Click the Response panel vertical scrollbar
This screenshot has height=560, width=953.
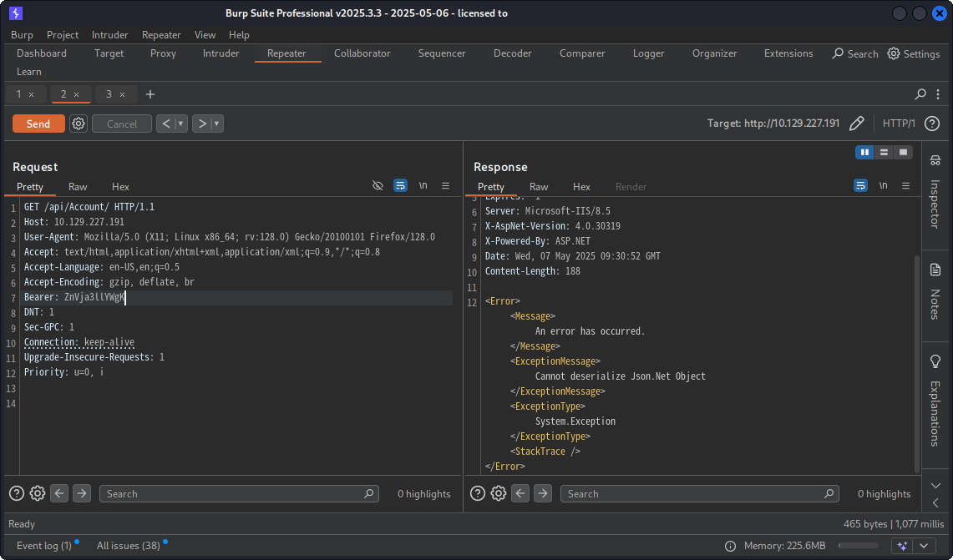[x=917, y=359]
